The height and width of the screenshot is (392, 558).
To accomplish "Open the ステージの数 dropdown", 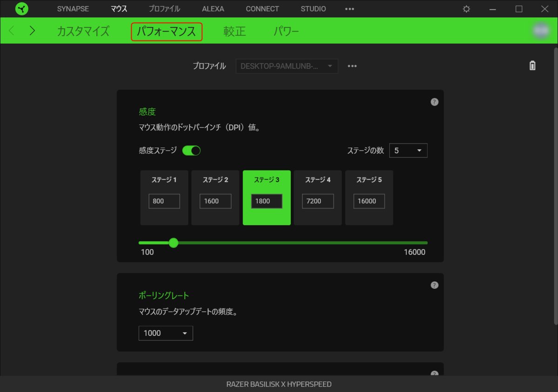I will (x=408, y=150).
